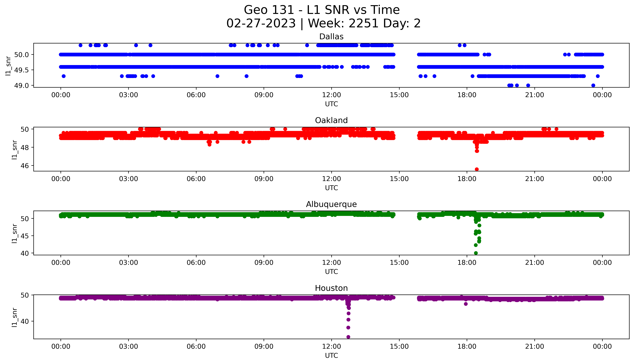Select the Oakland subplot title
This screenshot has height=364, width=634.
(331, 120)
